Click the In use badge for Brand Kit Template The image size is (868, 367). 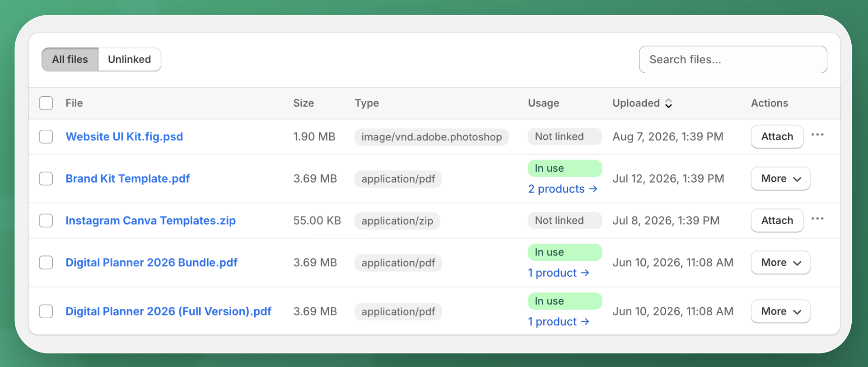(565, 168)
